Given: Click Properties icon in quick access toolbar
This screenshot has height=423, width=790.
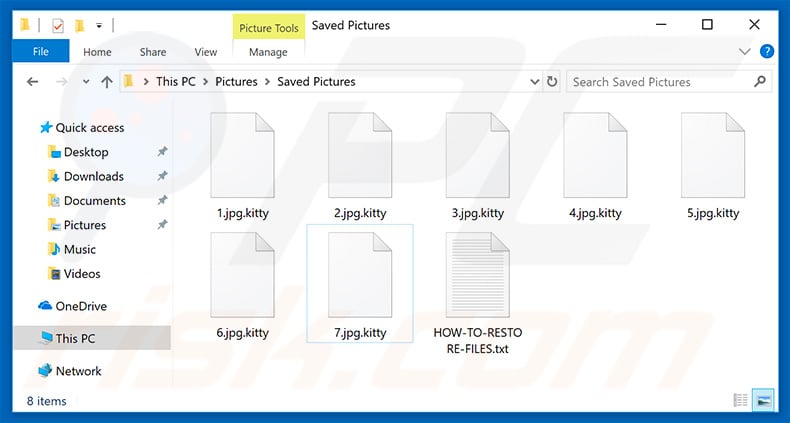Looking at the screenshot, I should pyautogui.click(x=58, y=25).
